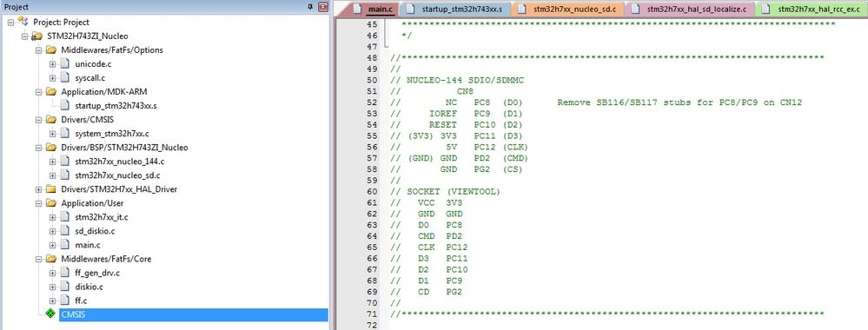The image size is (868, 330).
Task: Click the green CMSIS component diamond icon
Action: coord(51,314)
